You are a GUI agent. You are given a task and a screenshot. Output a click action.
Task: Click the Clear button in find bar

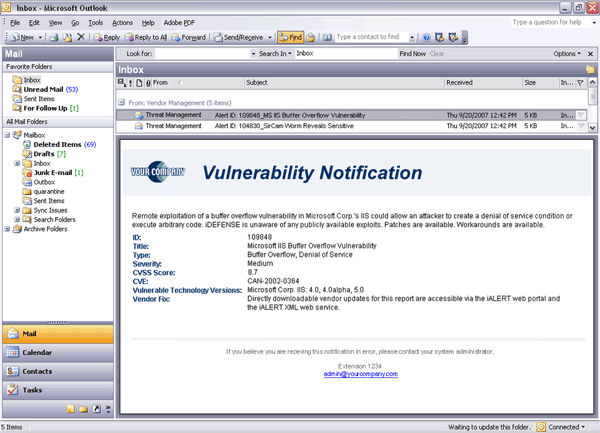pos(437,54)
